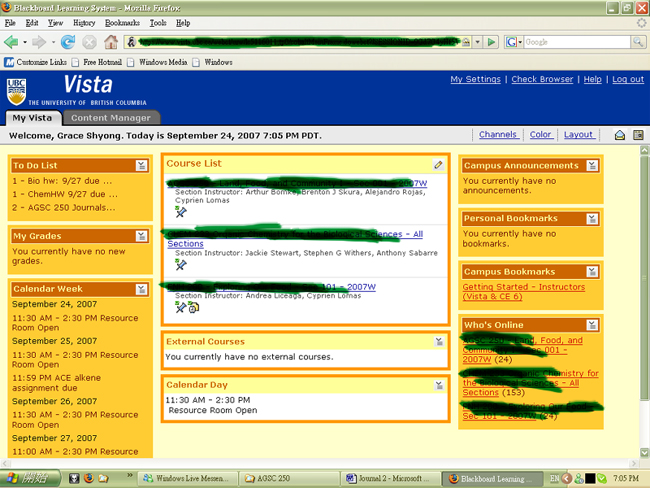
Task: Switch to the Content Manager tab
Action: (x=111, y=118)
